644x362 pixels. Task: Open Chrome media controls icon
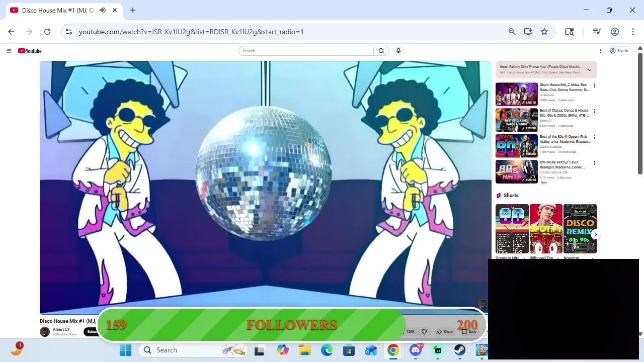pyautogui.click(x=597, y=32)
